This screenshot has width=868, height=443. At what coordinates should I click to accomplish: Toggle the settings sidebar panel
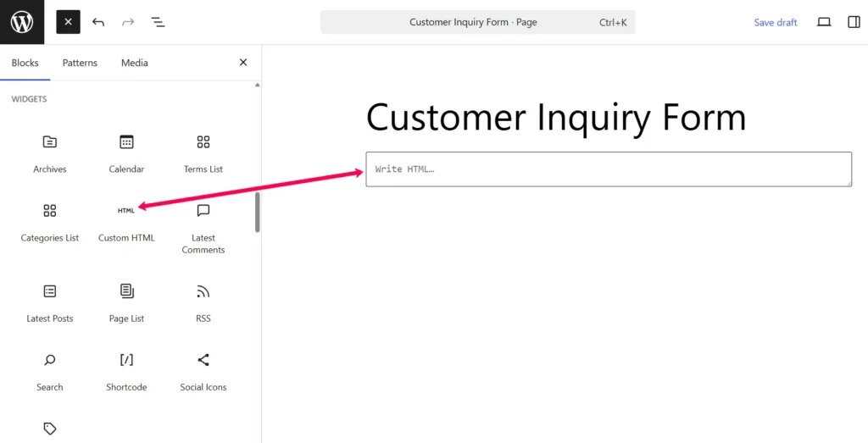click(854, 22)
